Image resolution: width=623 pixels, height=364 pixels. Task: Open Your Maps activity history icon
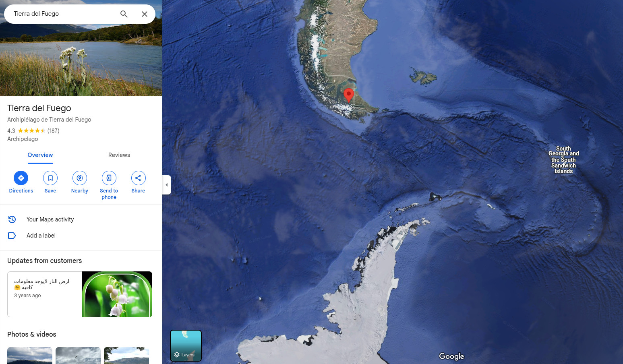(x=12, y=219)
